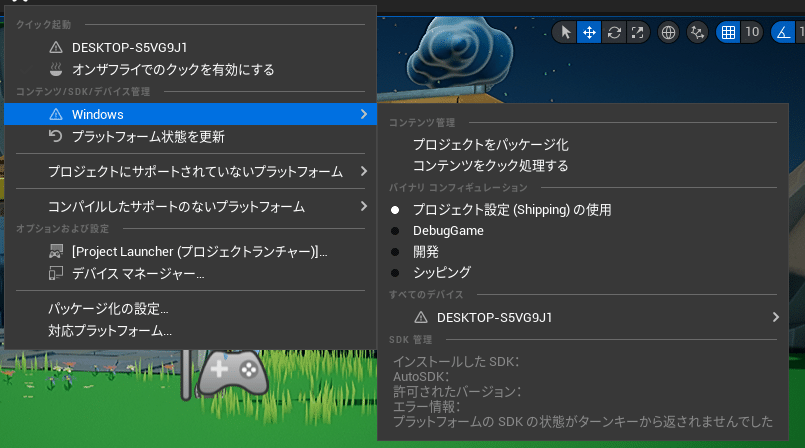Toggle world coordinate globe icon
This screenshot has height=448, width=805.
pyautogui.click(x=668, y=32)
